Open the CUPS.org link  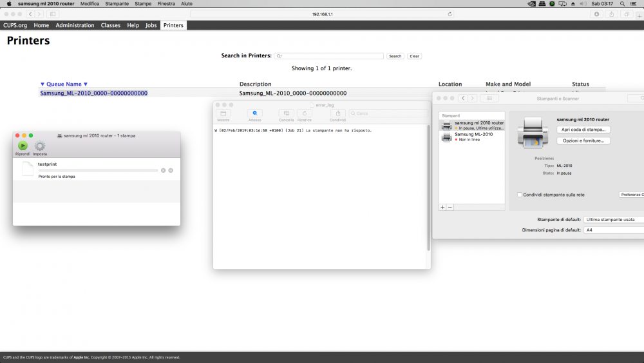15,25
